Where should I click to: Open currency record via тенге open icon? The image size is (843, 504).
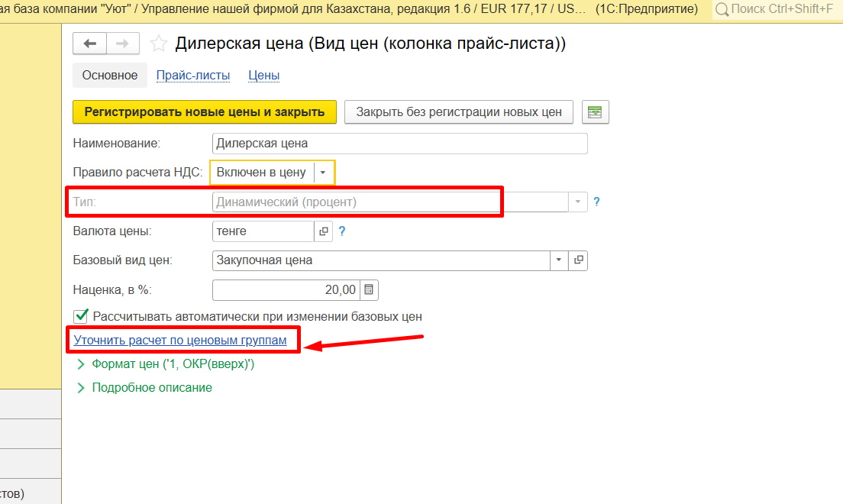coord(323,231)
